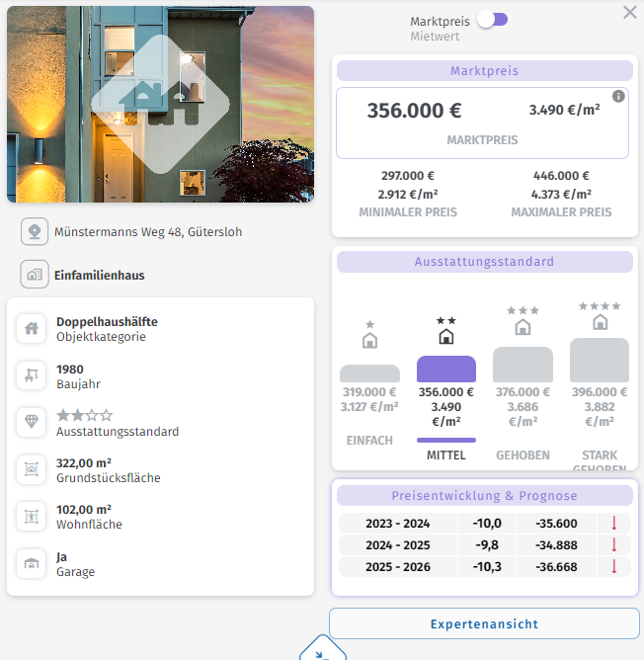Click the address location pin icon
644x660 pixels.
[x=35, y=231]
